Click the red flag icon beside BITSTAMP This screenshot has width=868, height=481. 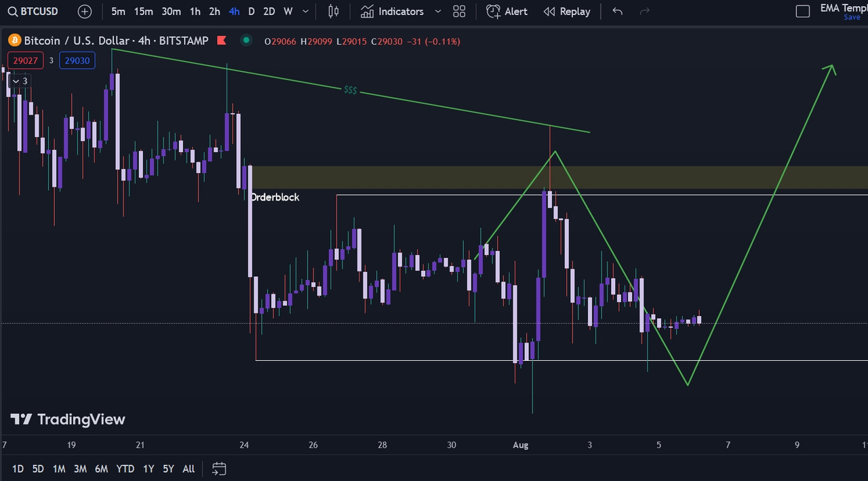point(221,41)
